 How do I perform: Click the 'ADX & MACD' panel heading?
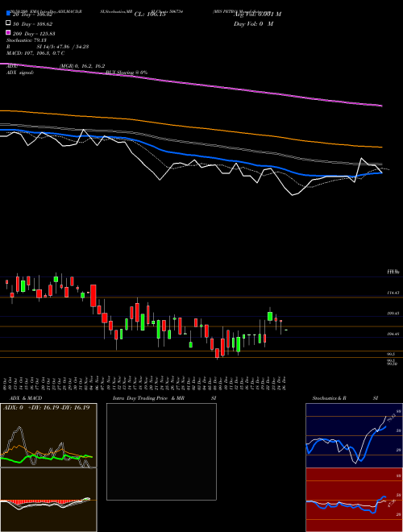coord(26,398)
